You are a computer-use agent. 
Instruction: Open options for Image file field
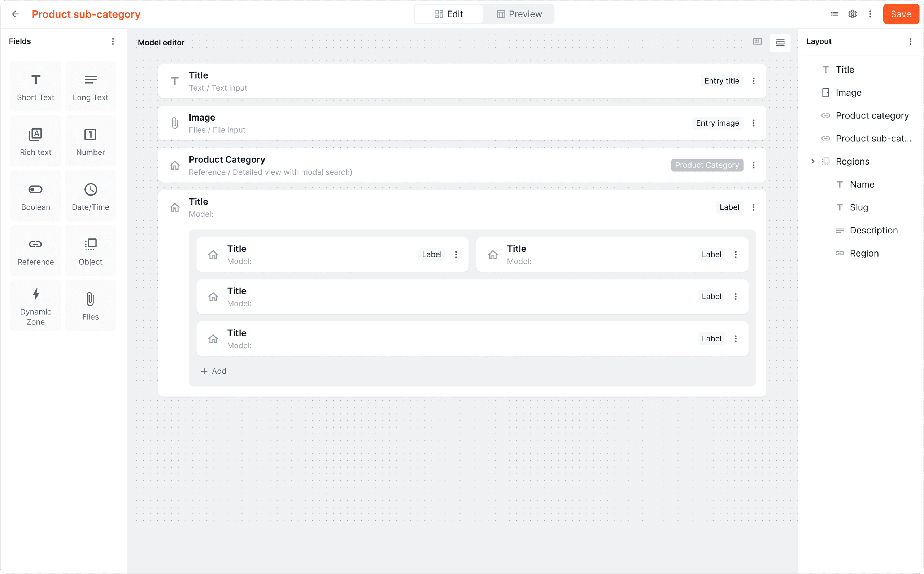click(x=754, y=123)
